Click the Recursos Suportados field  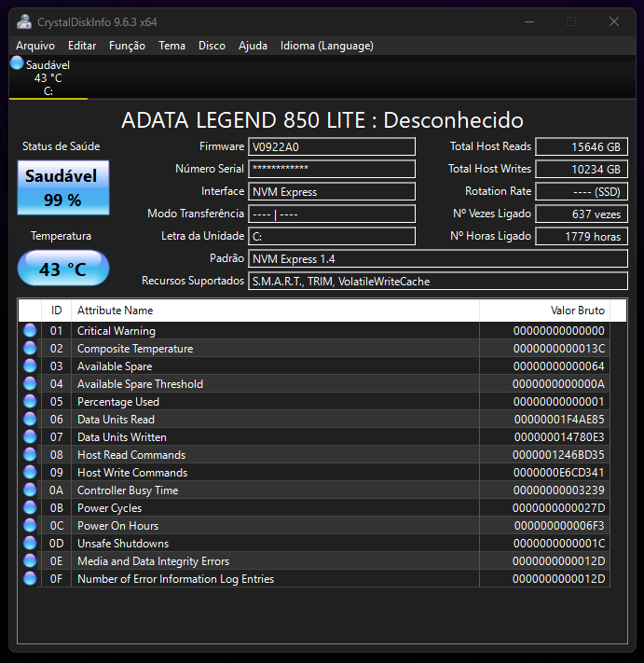pyautogui.click(x=438, y=282)
